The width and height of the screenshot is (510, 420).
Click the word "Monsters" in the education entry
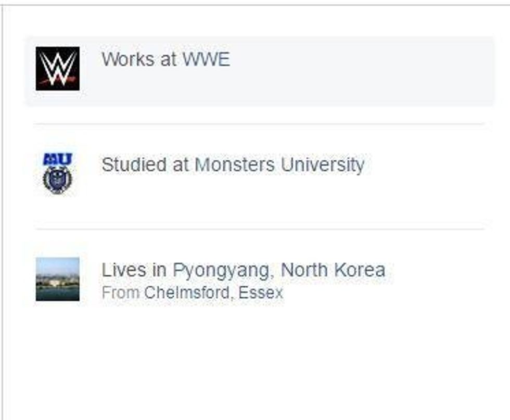[235, 165]
